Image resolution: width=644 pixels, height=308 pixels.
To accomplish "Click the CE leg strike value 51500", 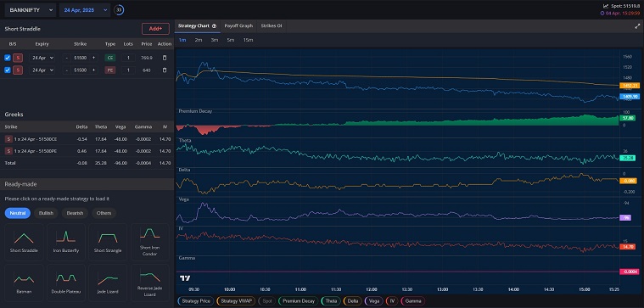I will coord(80,58).
